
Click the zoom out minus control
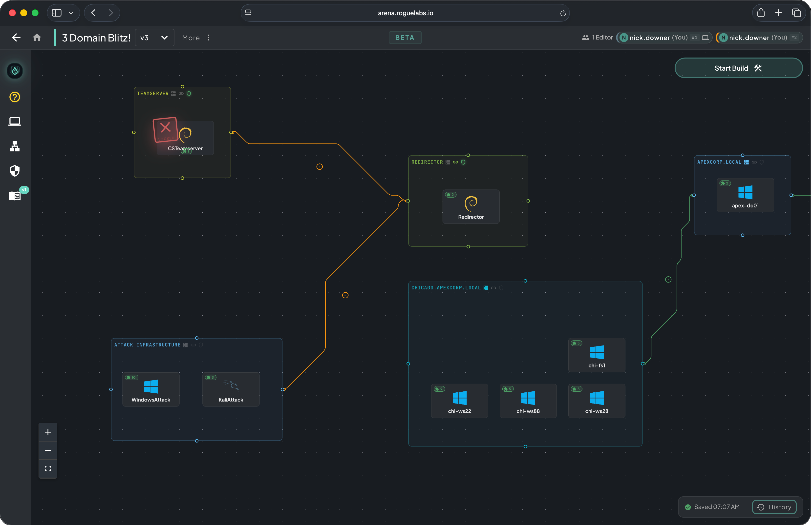[x=48, y=450]
